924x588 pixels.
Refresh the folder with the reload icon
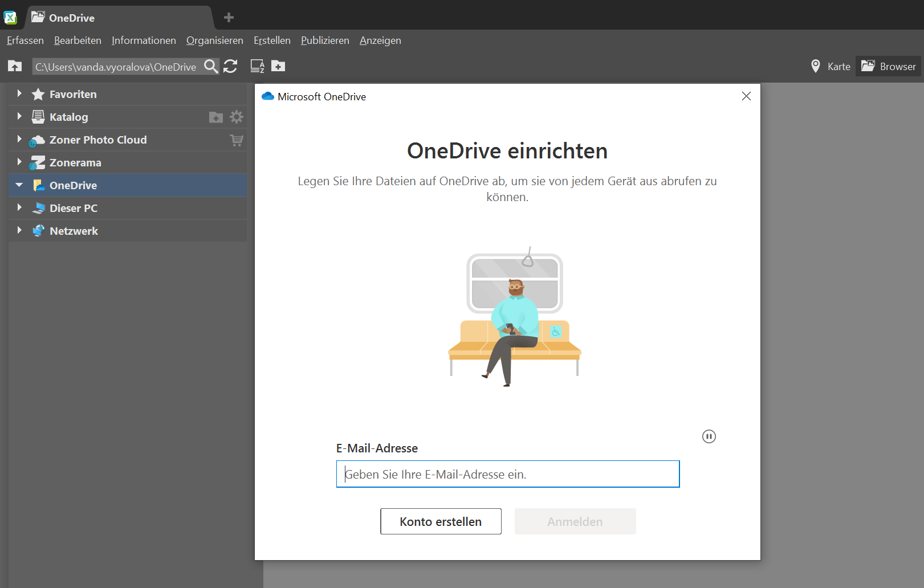230,67
